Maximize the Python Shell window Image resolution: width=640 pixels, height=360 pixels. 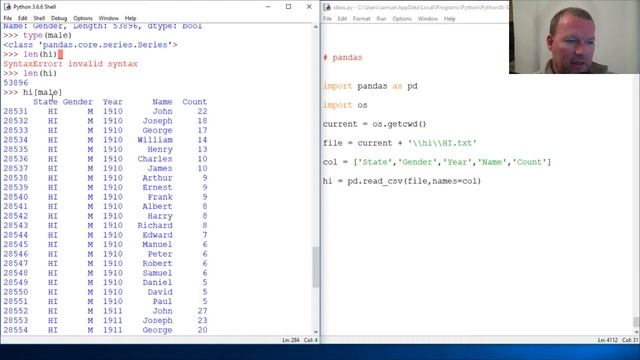point(289,7)
